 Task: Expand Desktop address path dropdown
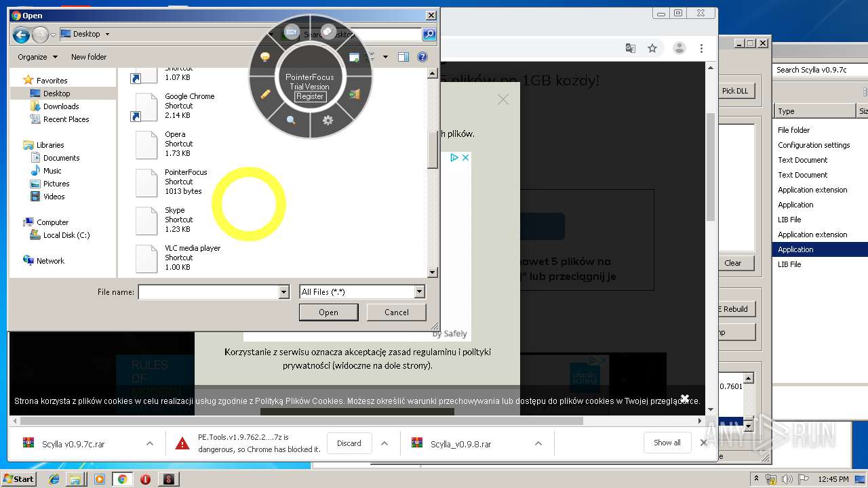107,34
